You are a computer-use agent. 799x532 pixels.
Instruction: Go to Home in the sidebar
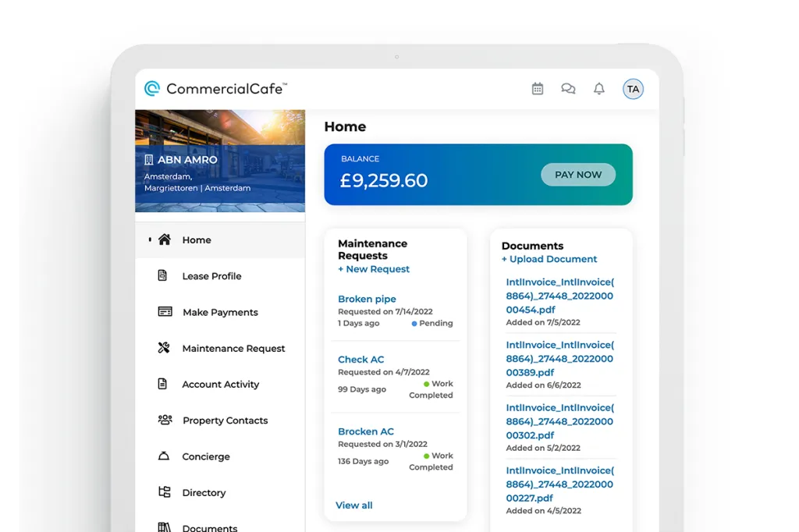[x=220, y=240]
